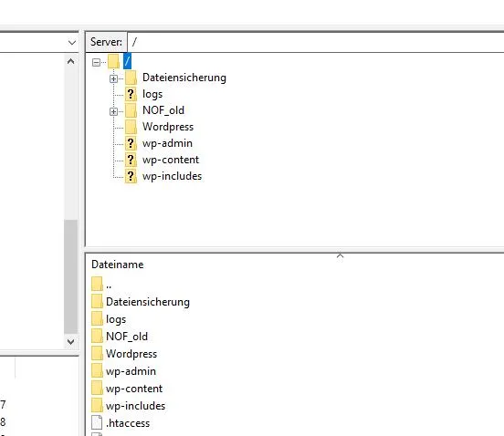Select the Wordpress folder icon in tree
Viewport: 504px width, 436px height.
tap(131, 127)
